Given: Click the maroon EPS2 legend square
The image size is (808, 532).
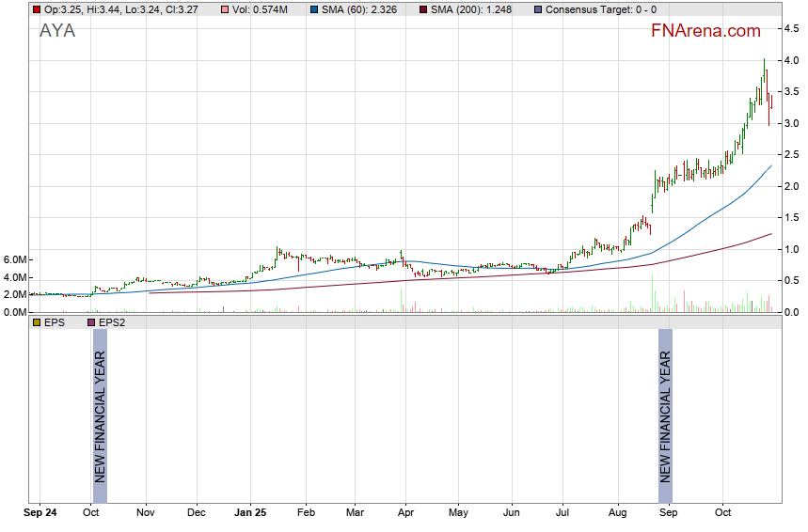Looking at the screenshot, I should pos(91,322).
